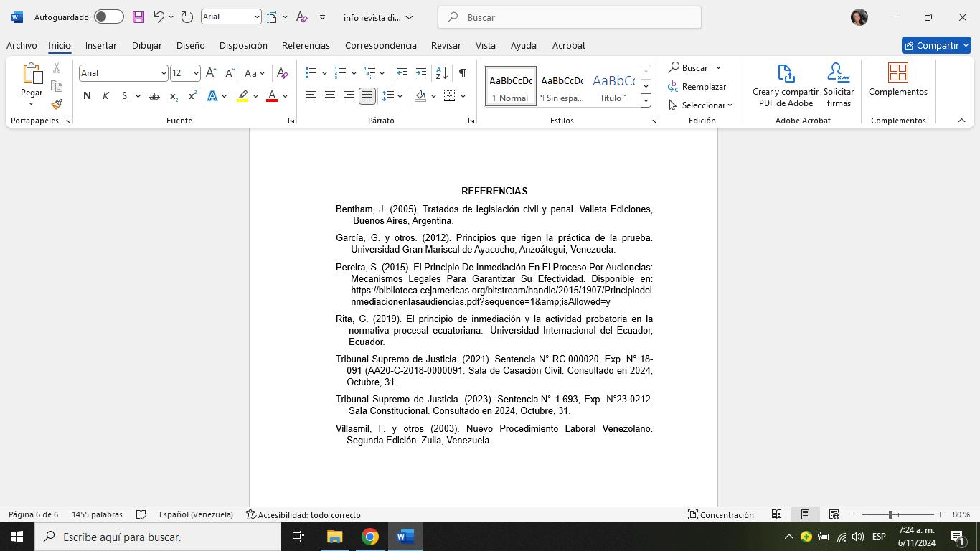Open Windows Start menu
The image size is (980, 551).
tap(17, 537)
